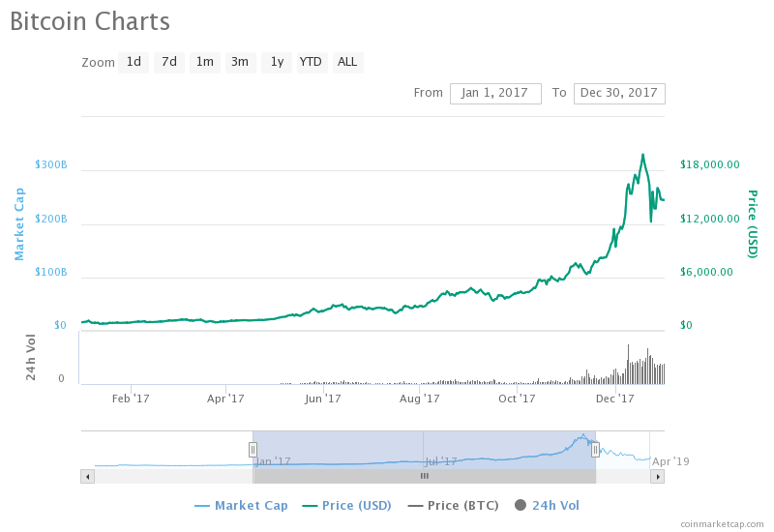Click the Aug '17 x-axis label
Image resolution: width=774 pixels, height=532 pixels.
click(x=420, y=399)
